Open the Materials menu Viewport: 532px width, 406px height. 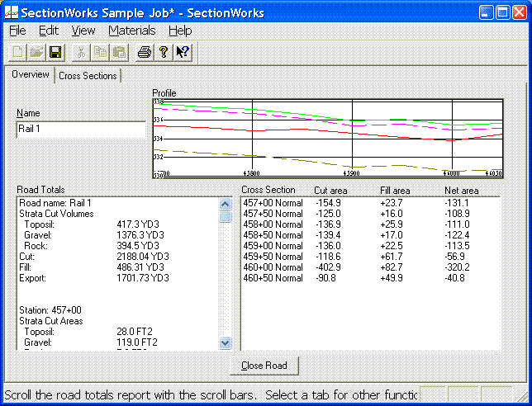[132, 31]
